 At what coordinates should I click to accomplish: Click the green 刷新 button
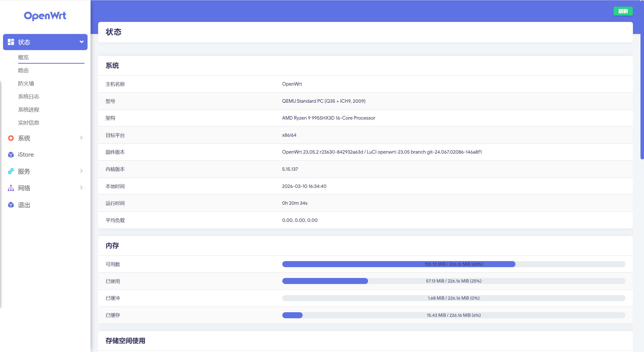[x=623, y=11]
